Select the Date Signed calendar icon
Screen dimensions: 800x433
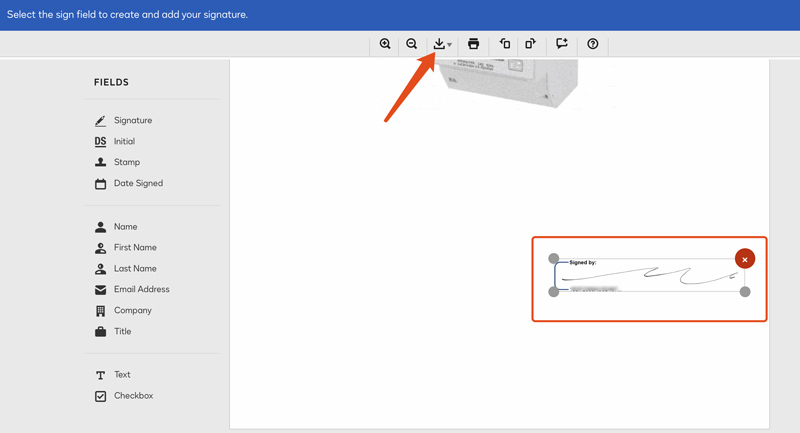(101, 184)
